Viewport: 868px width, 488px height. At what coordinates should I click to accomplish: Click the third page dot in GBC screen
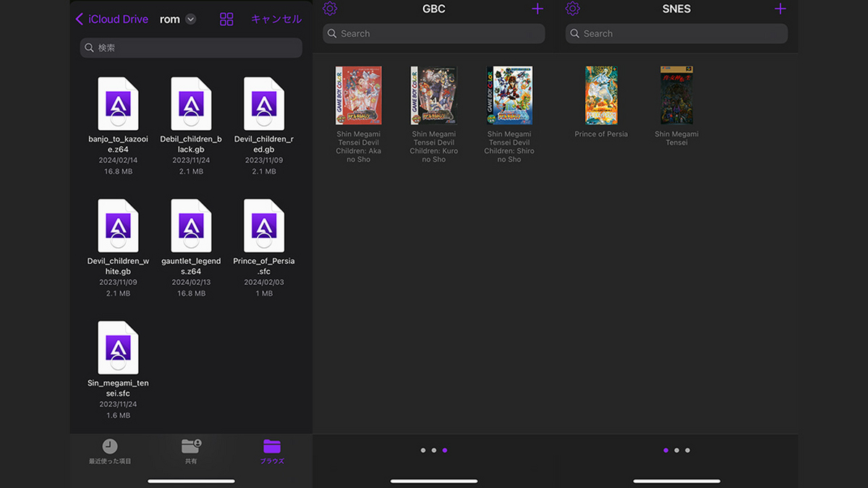[445, 450]
